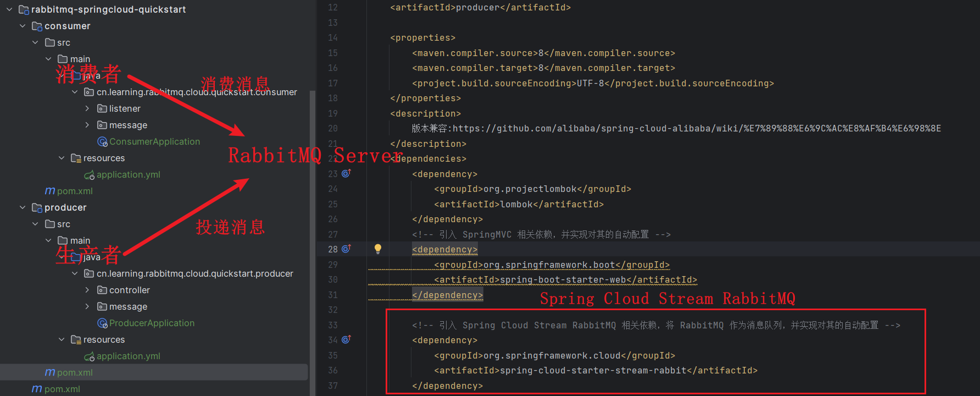
Task: Click the ConsumerApplication Spring class icon
Action: tap(102, 142)
